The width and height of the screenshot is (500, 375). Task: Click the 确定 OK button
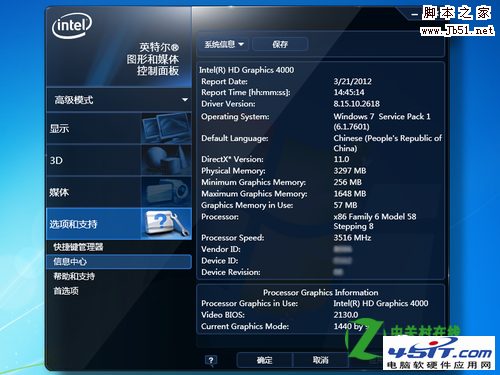[x=265, y=360]
